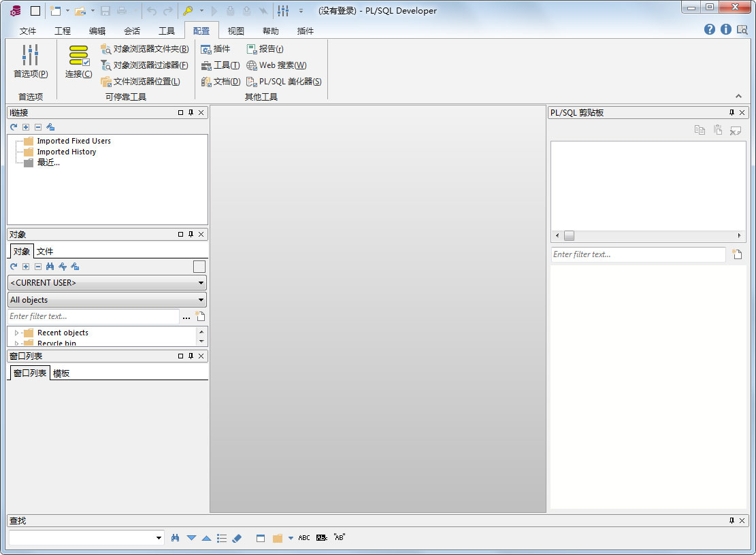Open the help question mark icon
756x555 pixels.
point(709,29)
